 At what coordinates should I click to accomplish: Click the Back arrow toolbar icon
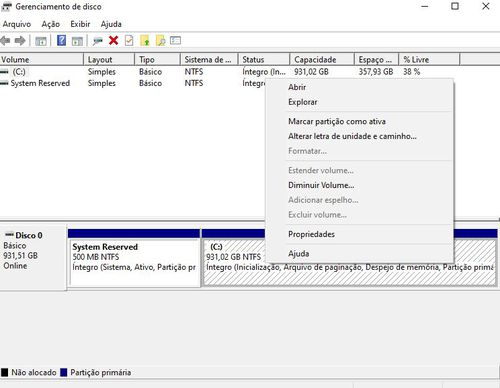click(5, 41)
